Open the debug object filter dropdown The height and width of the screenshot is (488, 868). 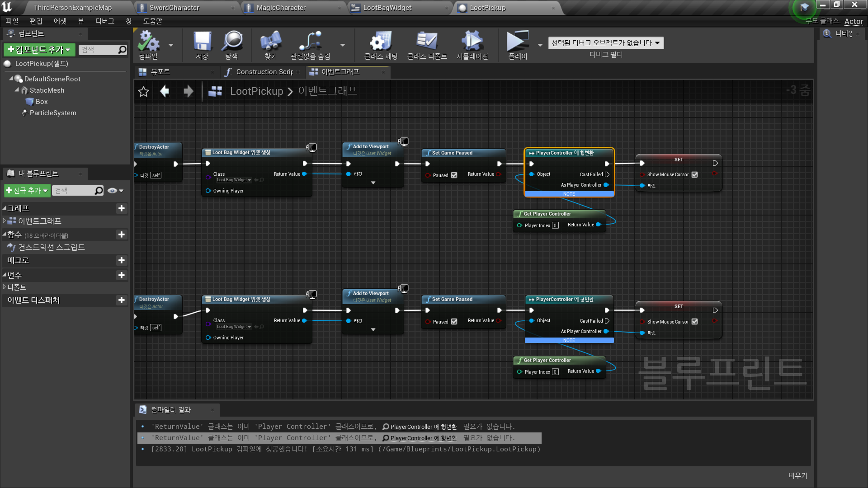tap(606, 43)
